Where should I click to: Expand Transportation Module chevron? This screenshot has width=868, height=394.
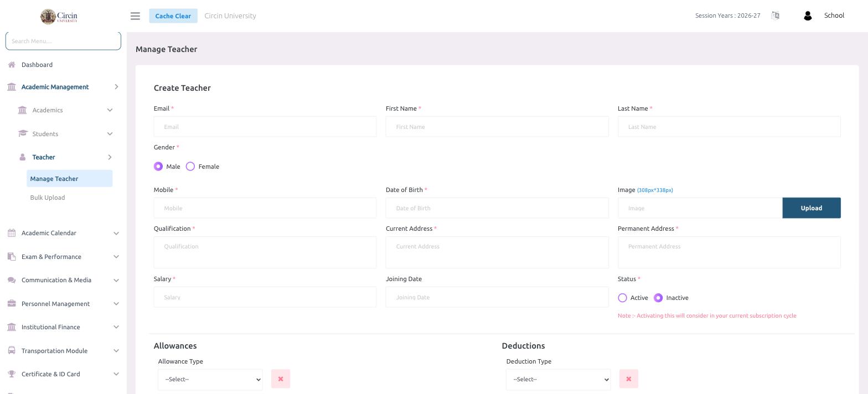click(116, 351)
